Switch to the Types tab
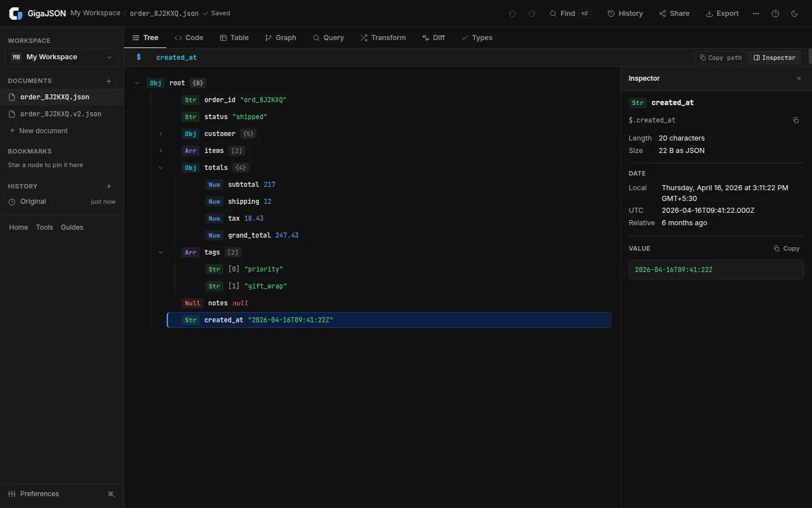This screenshot has height=508, width=812. 476,38
